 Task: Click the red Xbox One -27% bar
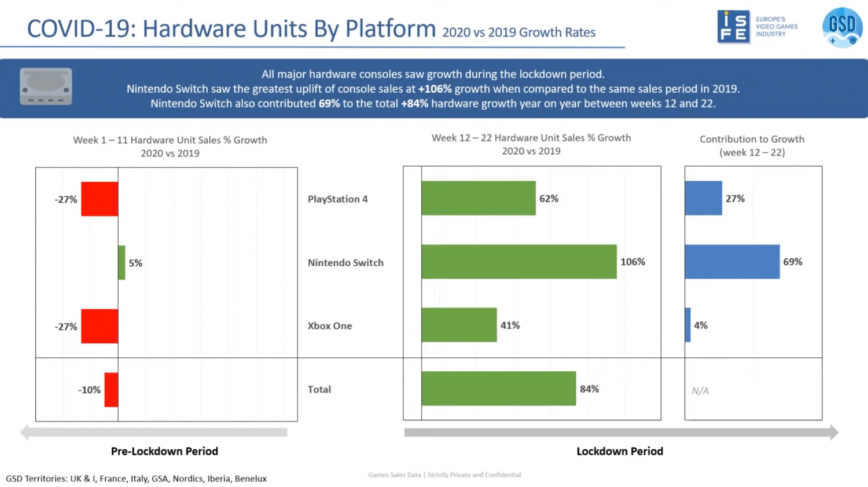pos(100,326)
